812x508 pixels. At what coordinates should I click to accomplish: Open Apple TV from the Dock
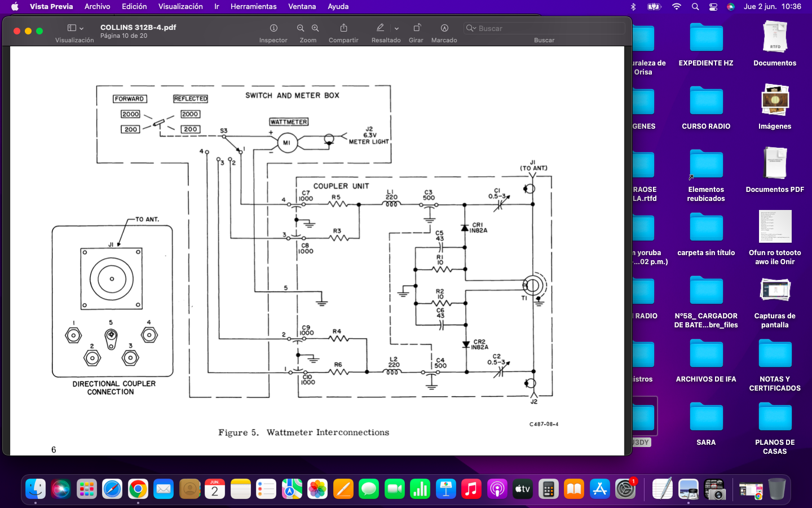pyautogui.click(x=523, y=489)
